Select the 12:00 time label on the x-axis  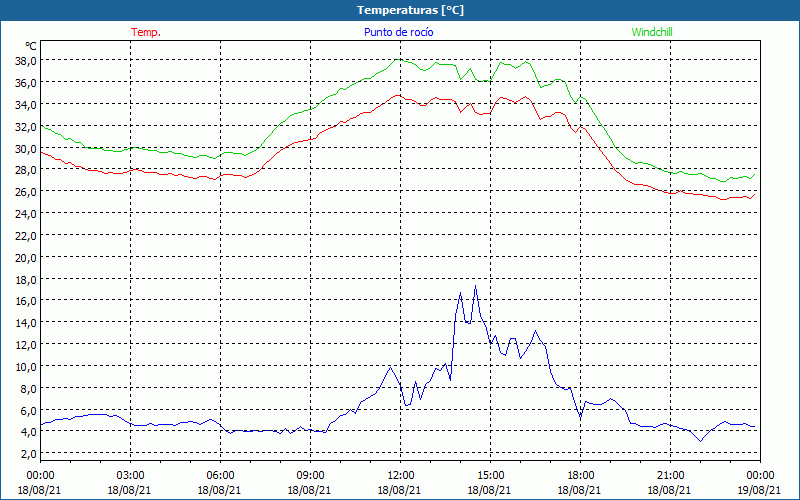[x=401, y=475]
